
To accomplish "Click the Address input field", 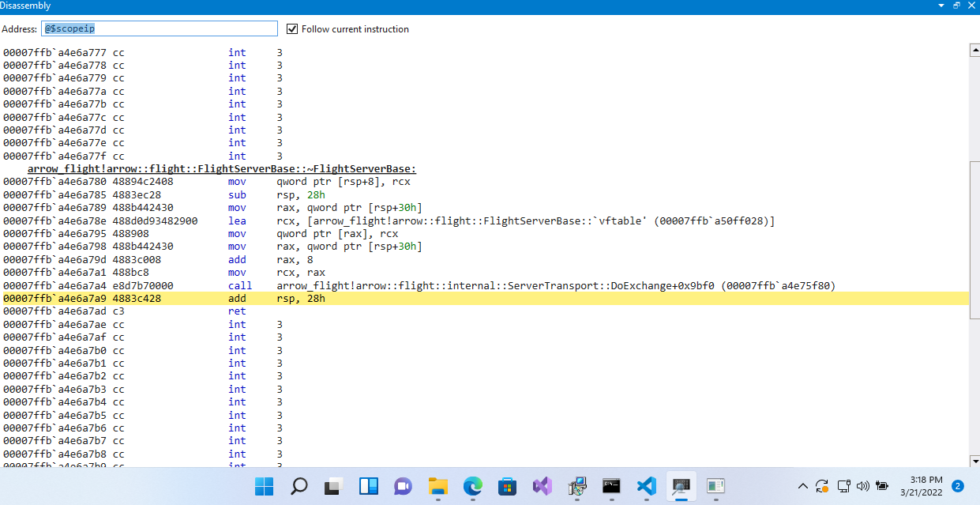I will tap(160, 28).
